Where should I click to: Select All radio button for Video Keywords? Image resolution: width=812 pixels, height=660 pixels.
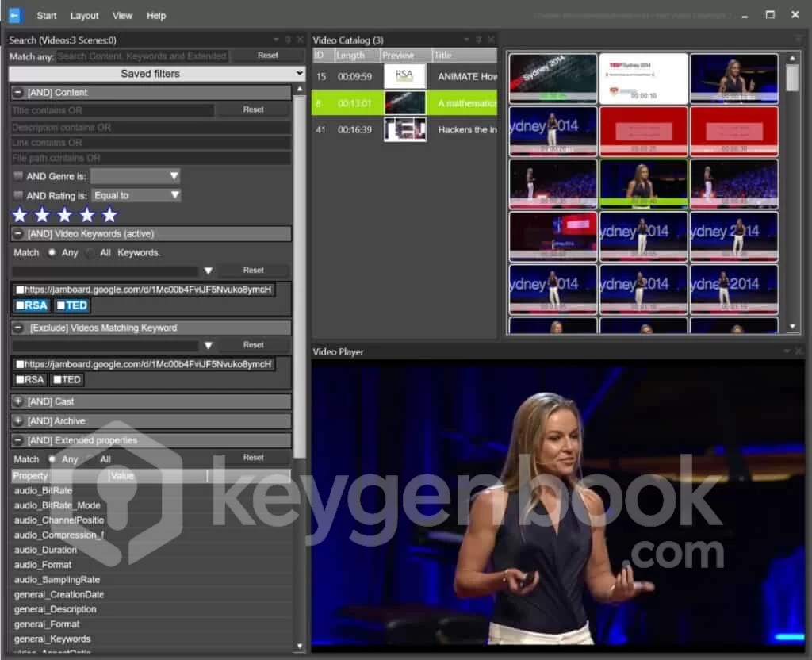(x=90, y=253)
